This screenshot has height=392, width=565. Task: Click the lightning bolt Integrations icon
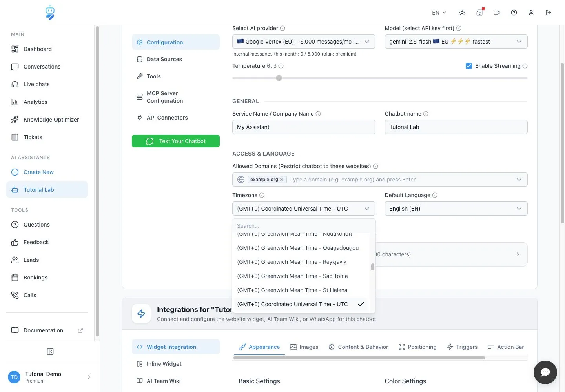pos(141,314)
